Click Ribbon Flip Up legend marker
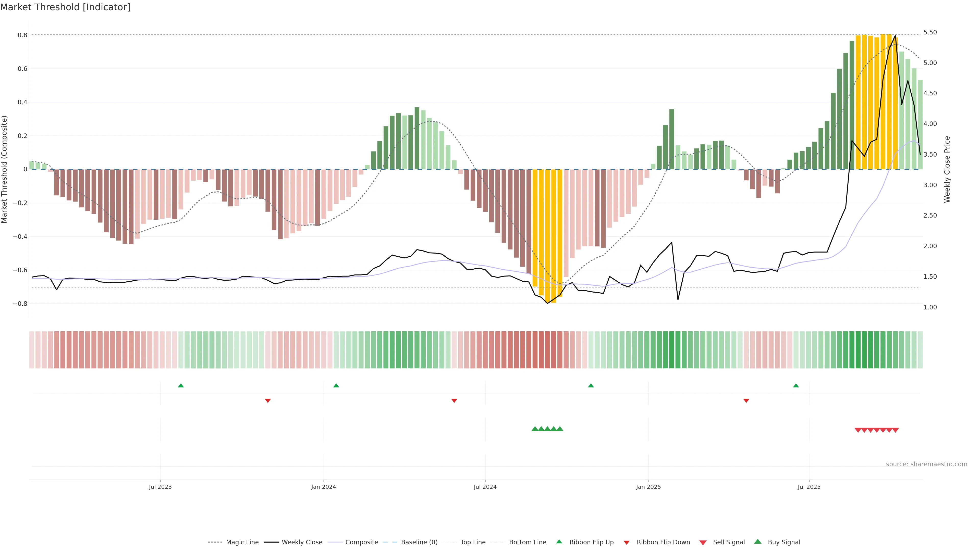 (559, 542)
